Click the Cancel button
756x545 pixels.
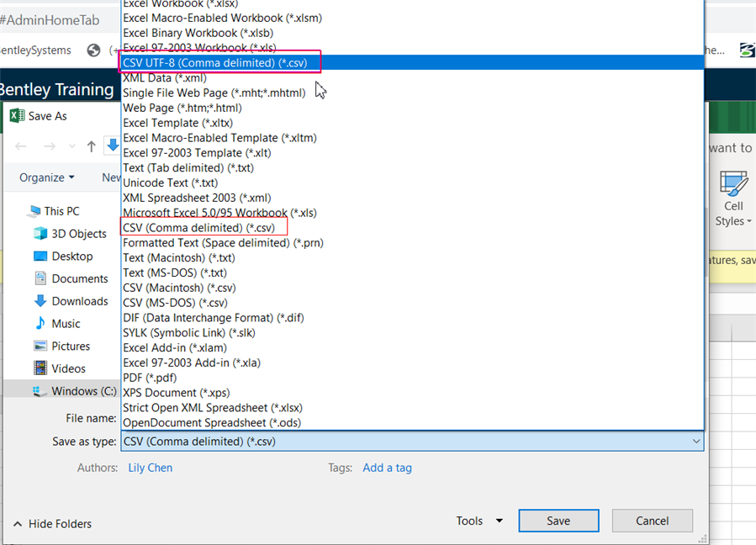(652, 521)
